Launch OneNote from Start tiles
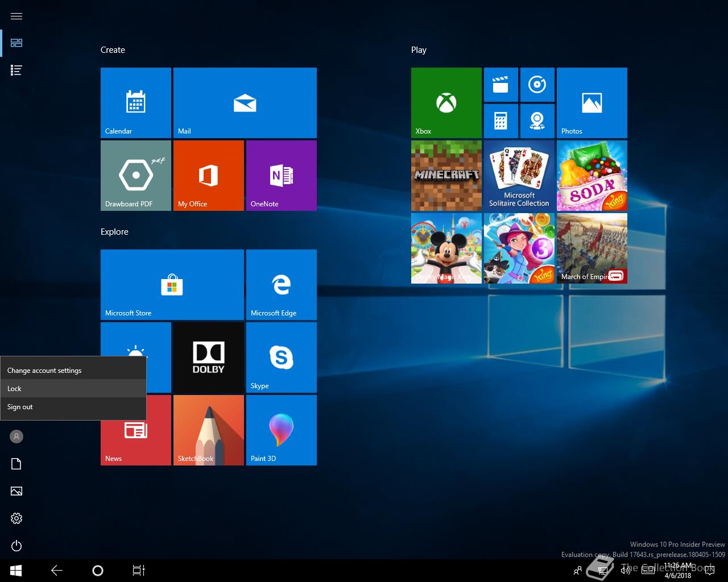 [282, 176]
